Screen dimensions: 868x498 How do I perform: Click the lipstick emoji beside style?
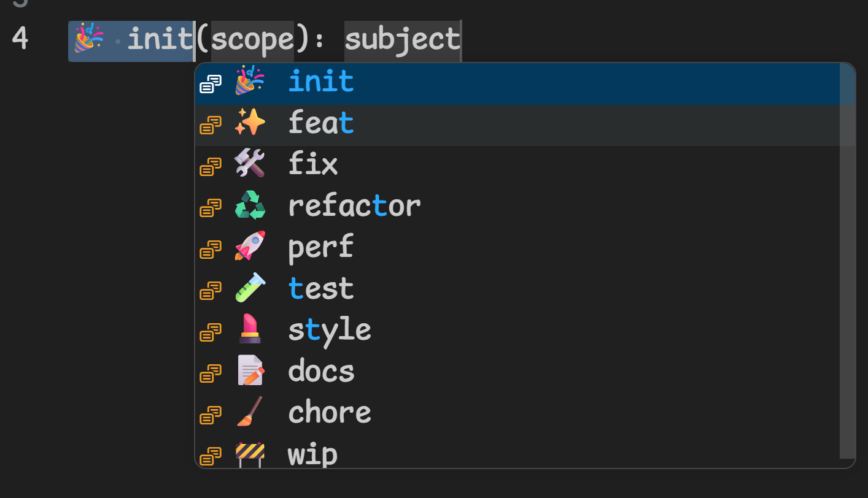coord(250,329)
